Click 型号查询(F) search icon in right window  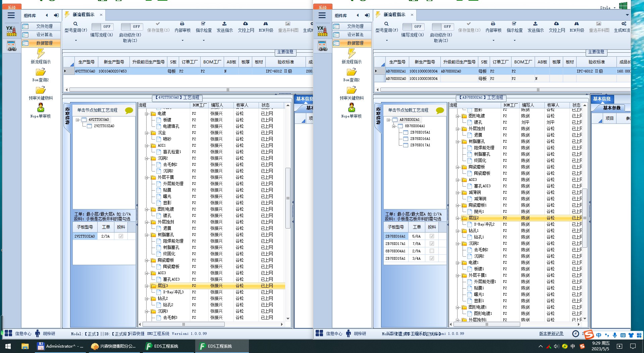386,24
